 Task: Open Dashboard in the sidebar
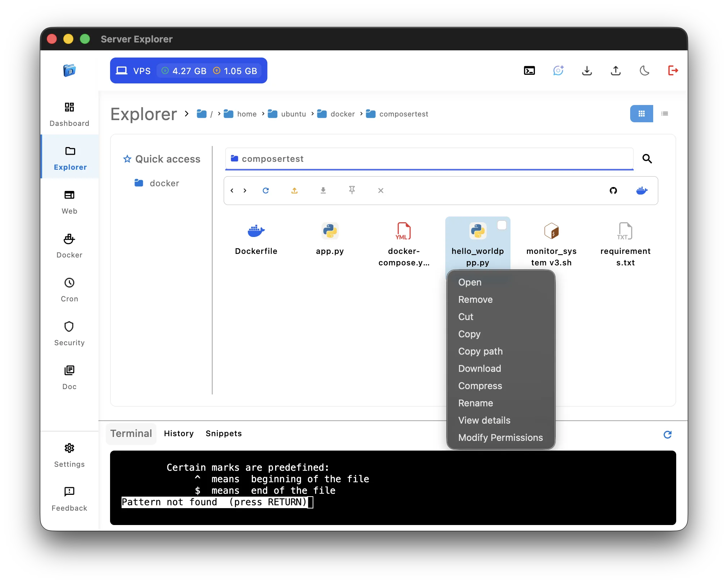click(x=69, y=114)
